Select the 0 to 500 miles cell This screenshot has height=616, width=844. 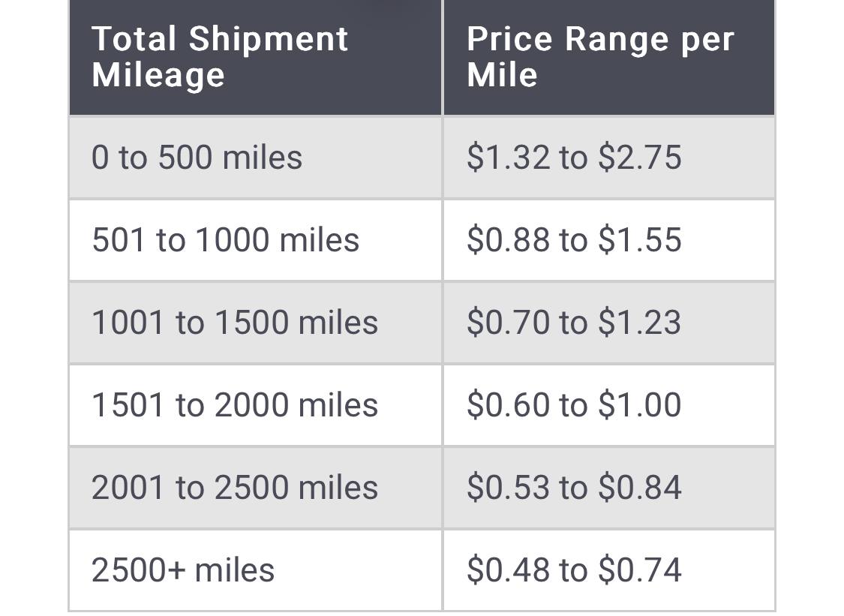tap(197, 158)
